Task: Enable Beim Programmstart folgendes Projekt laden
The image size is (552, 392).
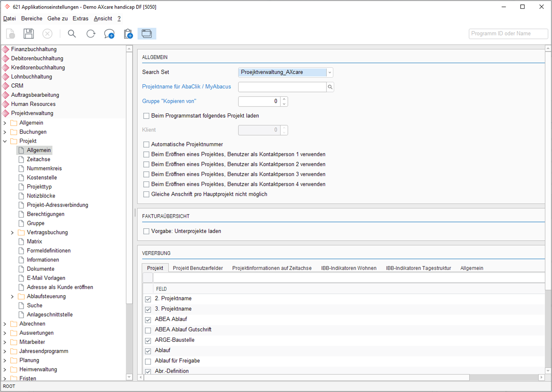Action: pos(147,116)
